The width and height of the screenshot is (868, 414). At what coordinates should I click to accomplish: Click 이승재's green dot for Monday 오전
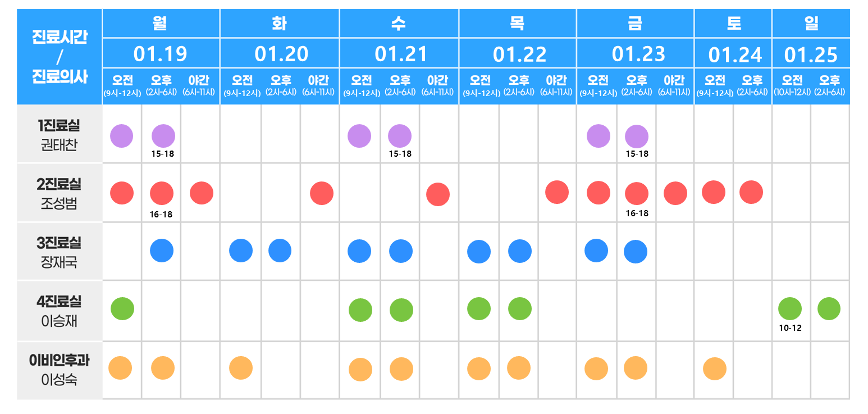pyautogui.click(x=122, y=309)
